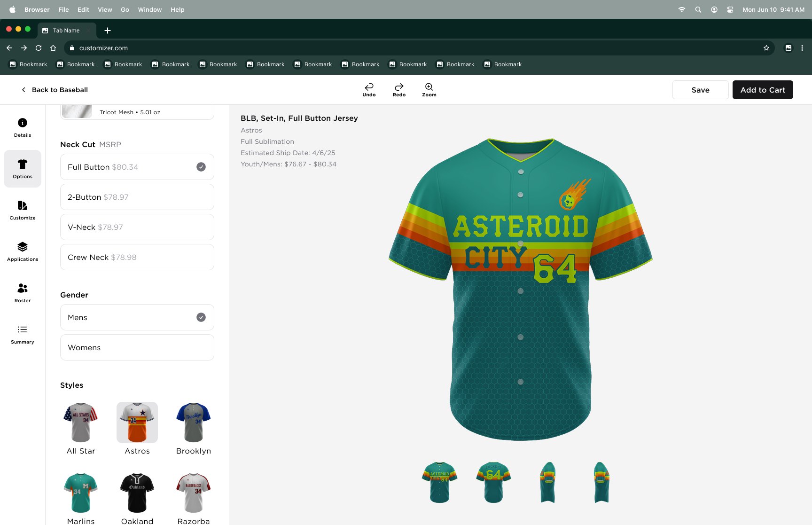Open a new browser tab
Screen dimensions: 812x525
(x=108, y=31)
